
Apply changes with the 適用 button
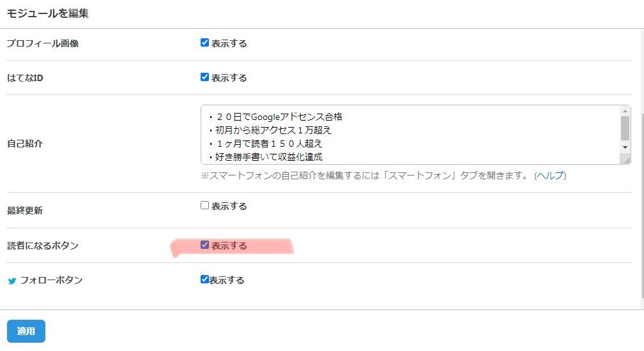tap(26, 331)
